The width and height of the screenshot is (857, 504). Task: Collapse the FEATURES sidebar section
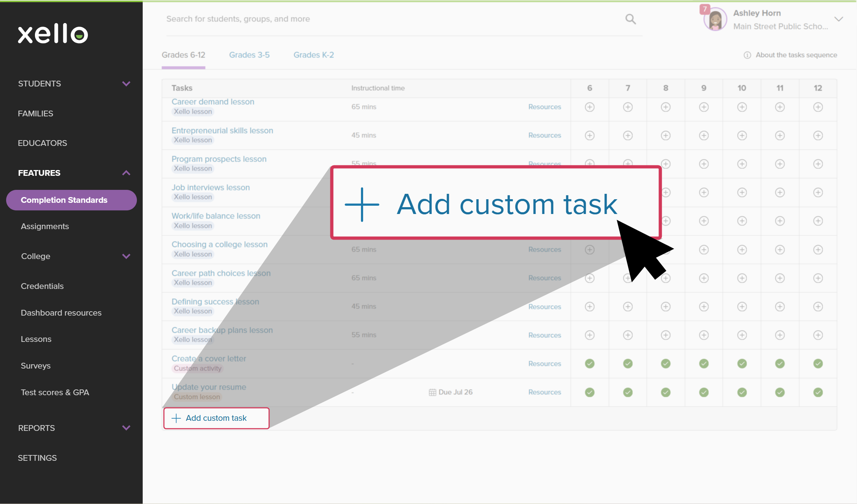tap(126, 173)
